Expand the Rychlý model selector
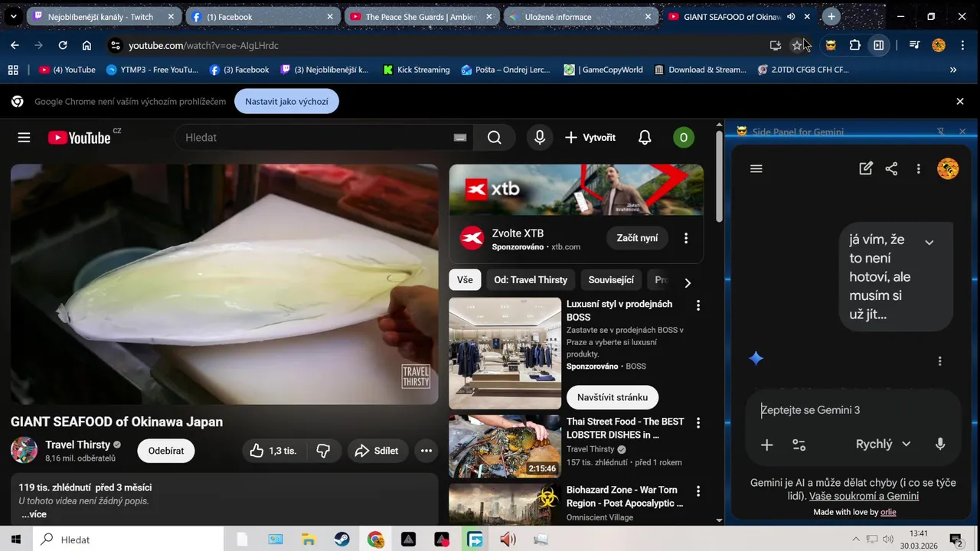The width and height of the screenshot is (980, 551). [884, 444]
